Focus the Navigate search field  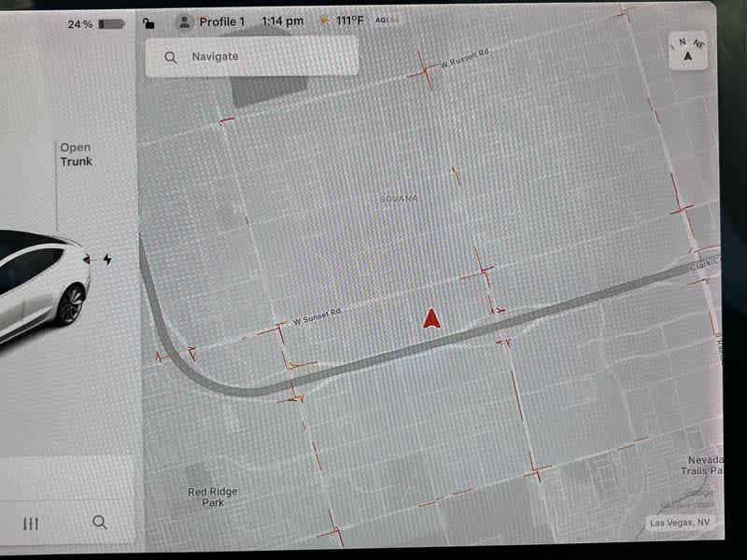pyautogui.click(x=252, y=57)
